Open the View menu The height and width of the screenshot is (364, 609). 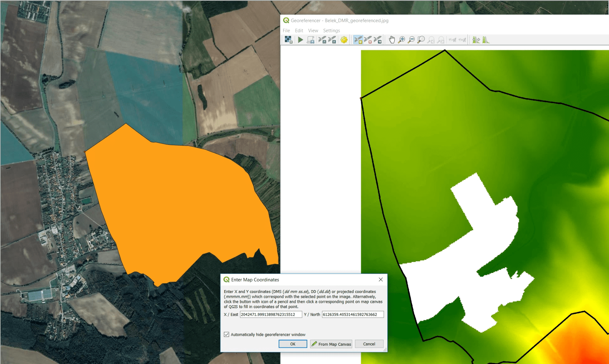click(x=313, y=31)
